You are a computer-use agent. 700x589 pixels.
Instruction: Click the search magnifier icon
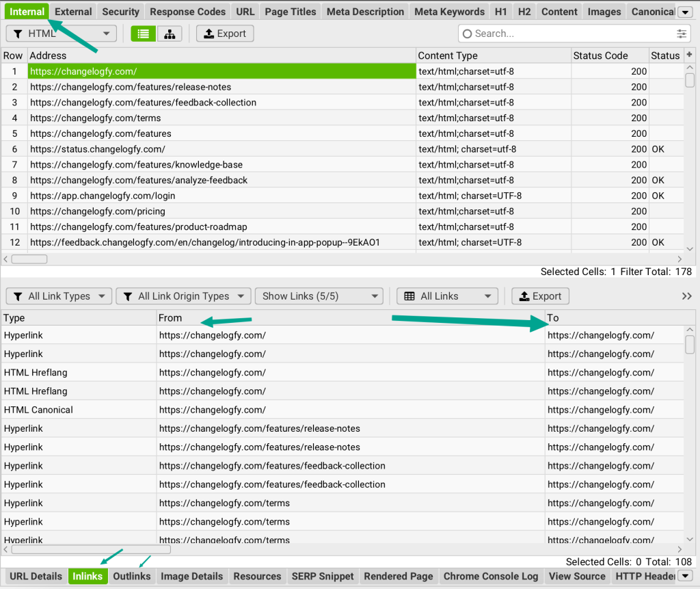[467, 34]
